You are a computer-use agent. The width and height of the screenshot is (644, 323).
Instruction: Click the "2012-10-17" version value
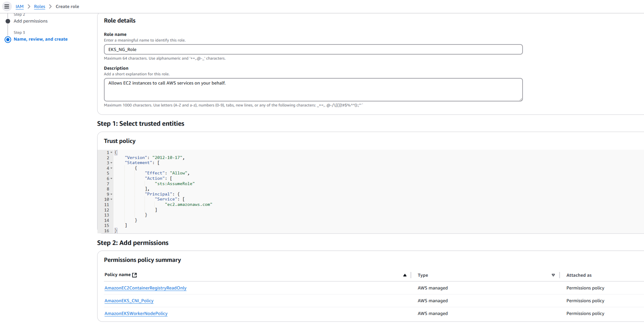[x=167, y=157]
